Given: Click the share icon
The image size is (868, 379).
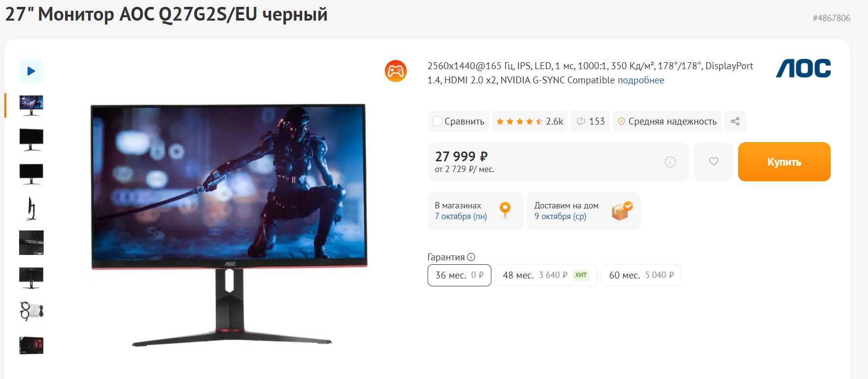Looking at the screenshot, I should [735, 121].
